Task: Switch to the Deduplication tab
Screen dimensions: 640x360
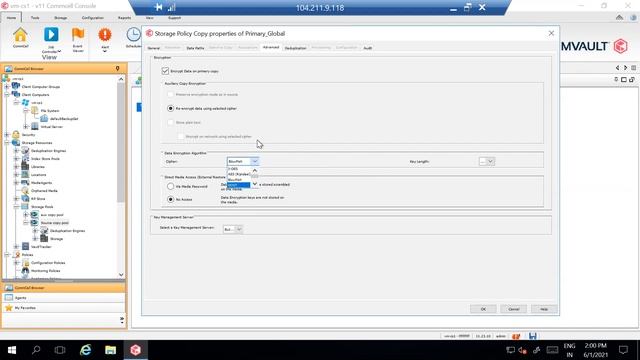Action: tap(295, 48)
